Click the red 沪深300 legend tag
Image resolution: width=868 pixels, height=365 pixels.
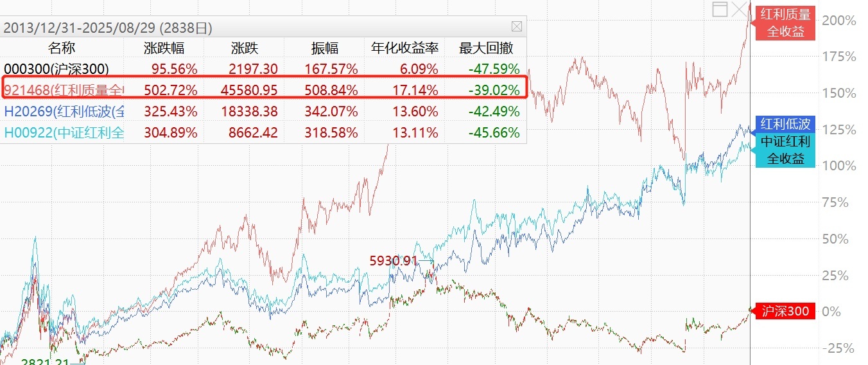[785, 312]
